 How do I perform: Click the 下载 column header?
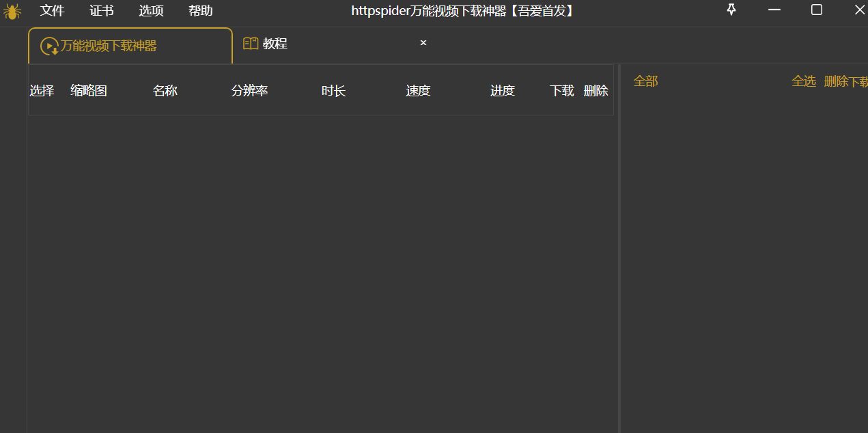pos(561,90)
